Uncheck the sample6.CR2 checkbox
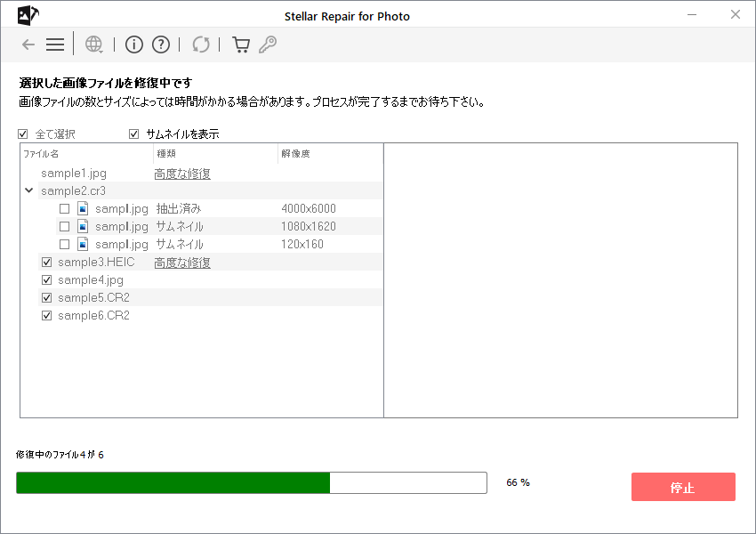The height and width of the screenshot is (534, 756). [x=47, y=315]
